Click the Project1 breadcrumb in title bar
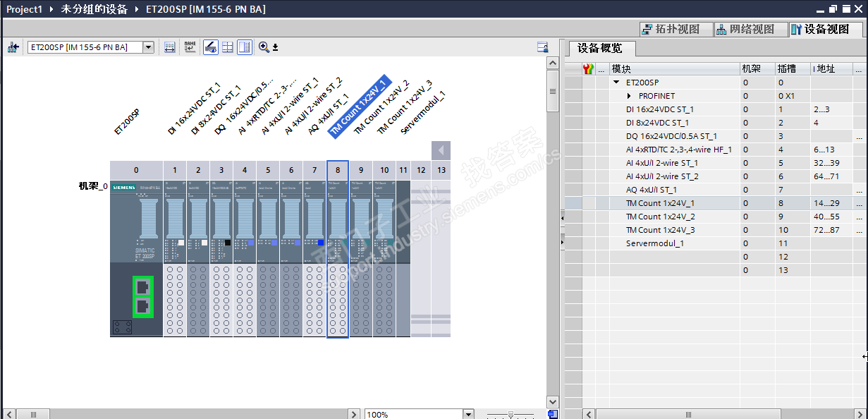The height and width of the screenshot is (419, 868). (x=24, y=9)
